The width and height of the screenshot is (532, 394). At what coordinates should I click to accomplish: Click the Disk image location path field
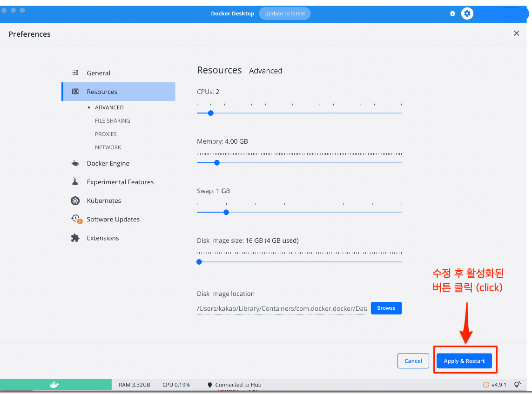(282, 308)
